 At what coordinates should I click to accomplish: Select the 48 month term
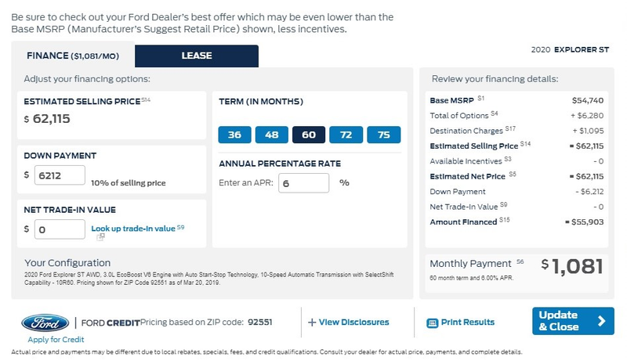272,135
